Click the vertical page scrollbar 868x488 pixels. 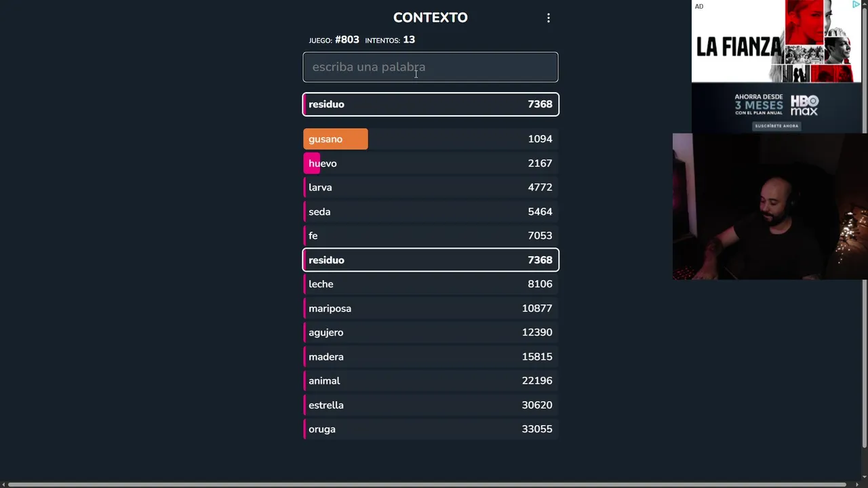(864, 224)
